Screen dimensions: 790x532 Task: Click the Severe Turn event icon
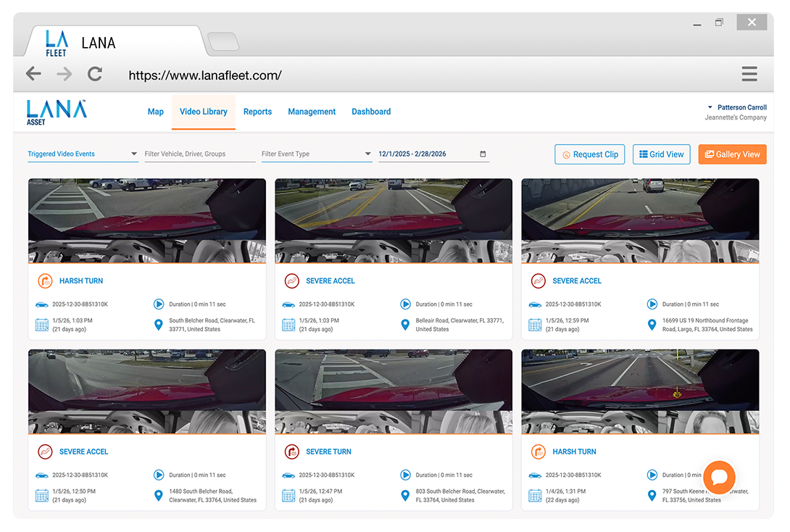[x=290, y=451]
